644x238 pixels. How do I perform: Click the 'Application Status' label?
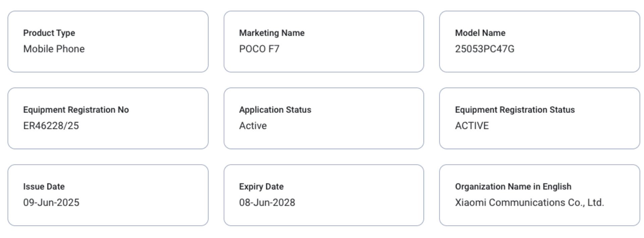[275, 110]
